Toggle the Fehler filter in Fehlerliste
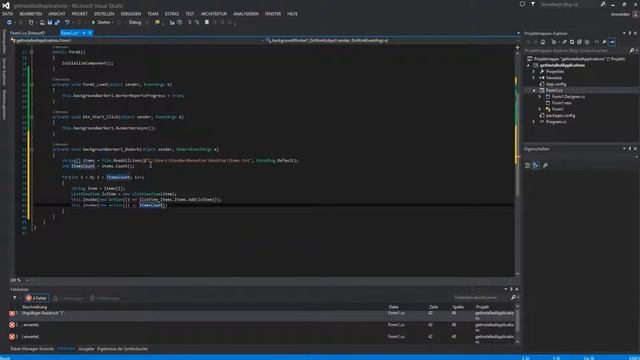The height and width of the screenshot is (360, 640). (x=37, y=298)
